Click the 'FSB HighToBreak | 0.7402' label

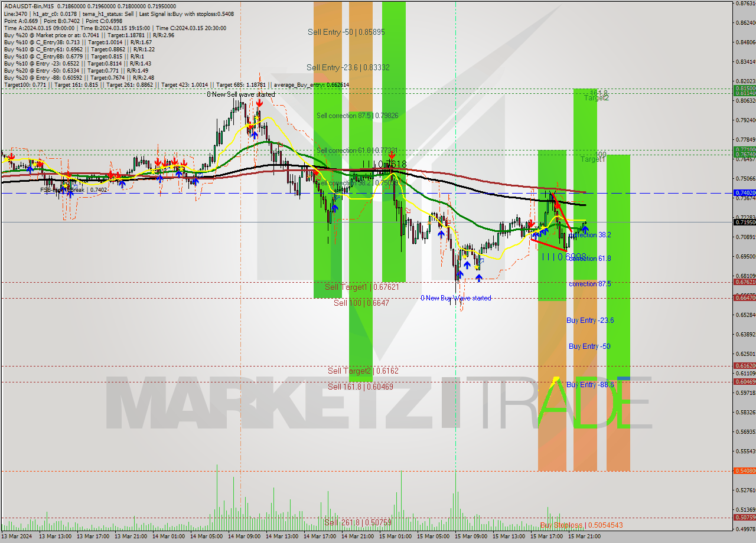74,190
